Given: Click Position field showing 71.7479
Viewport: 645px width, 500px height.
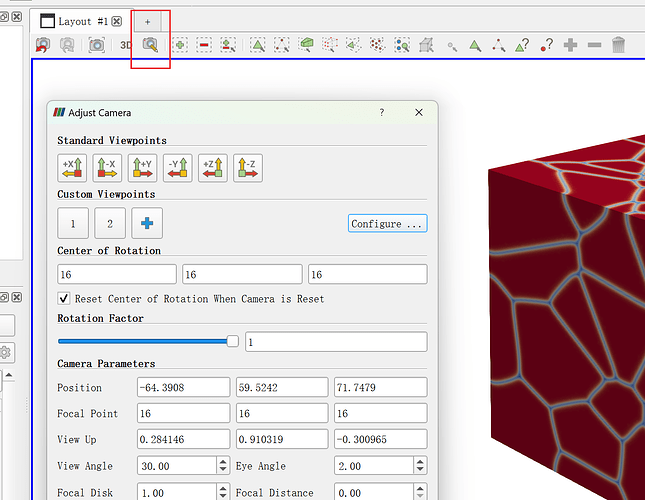Looking at the screenshot, I should pyautogui.click(x=381, y=387).
